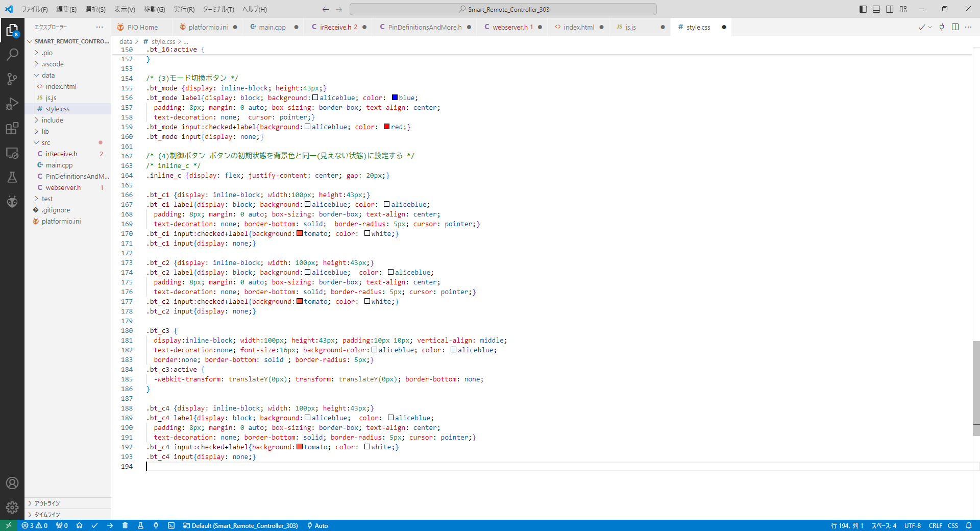Toggle the secondary sidebar layout button
Screen dimensions: 980x531
pyautogui.click(x=890, y=9)
